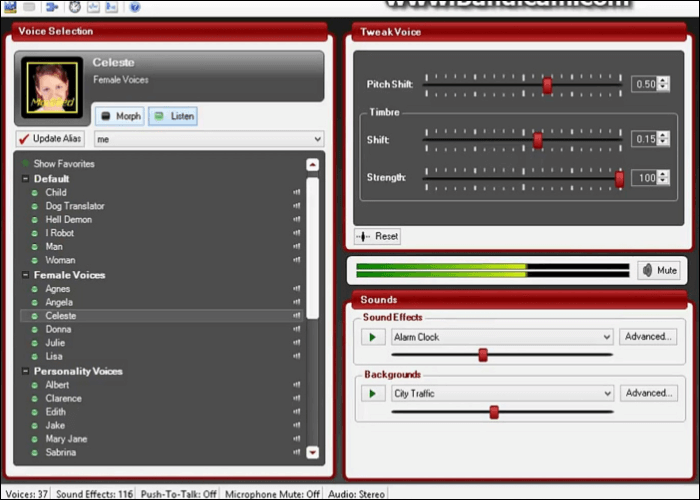Play the Alarm Clock sound effect
700x500 pixels.
(373, 337)
